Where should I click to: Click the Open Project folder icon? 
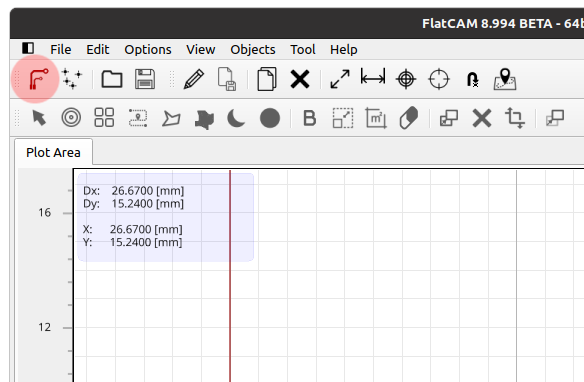112,79
